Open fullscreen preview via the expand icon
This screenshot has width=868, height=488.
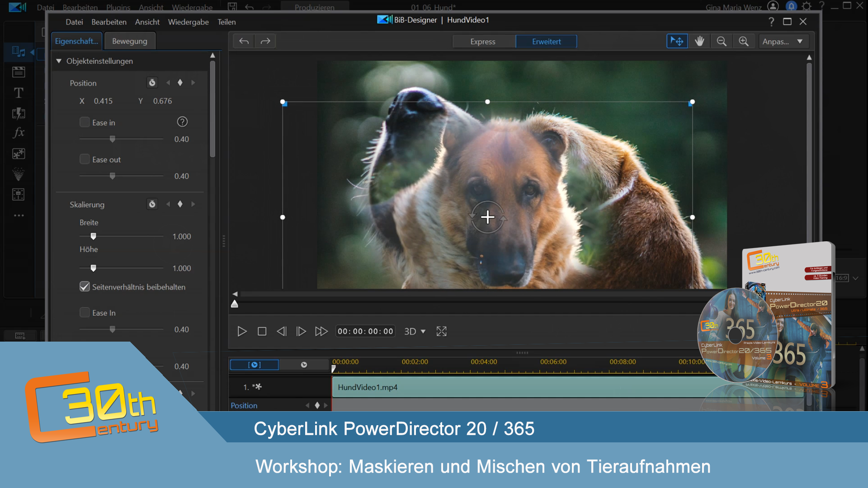tap(442, 331)
